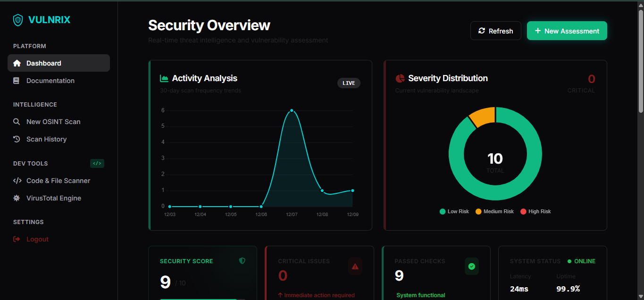644x300 pixels.
Task: Open the Dashboard page from sidebar
Action: click(x=43, y=63)
